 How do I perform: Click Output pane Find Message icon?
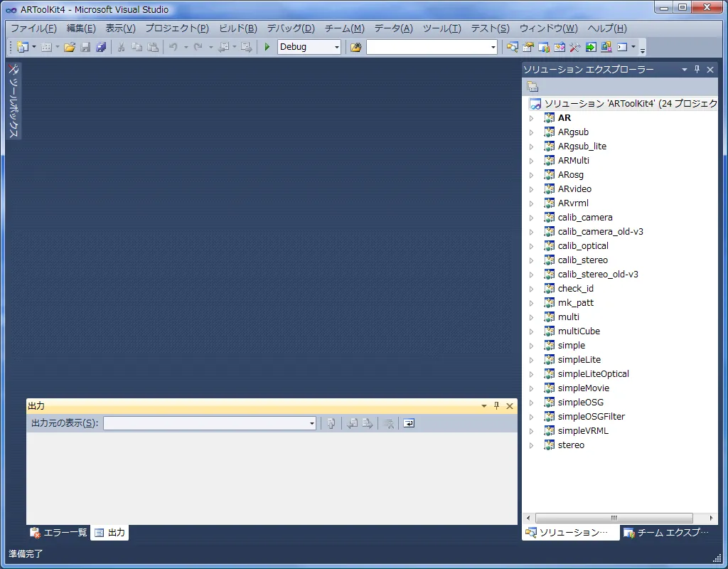331,423
